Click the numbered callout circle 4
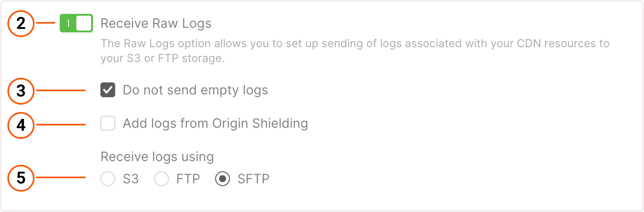This screenshot has width=644, height=212. pyautogui.click(x=21, y=124)
